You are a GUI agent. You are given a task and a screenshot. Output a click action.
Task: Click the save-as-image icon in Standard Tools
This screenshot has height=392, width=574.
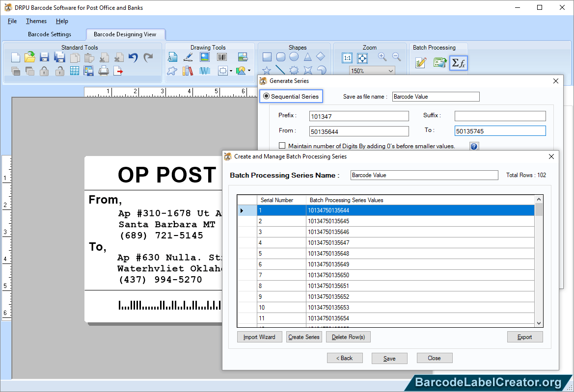(x=89, y=71)
